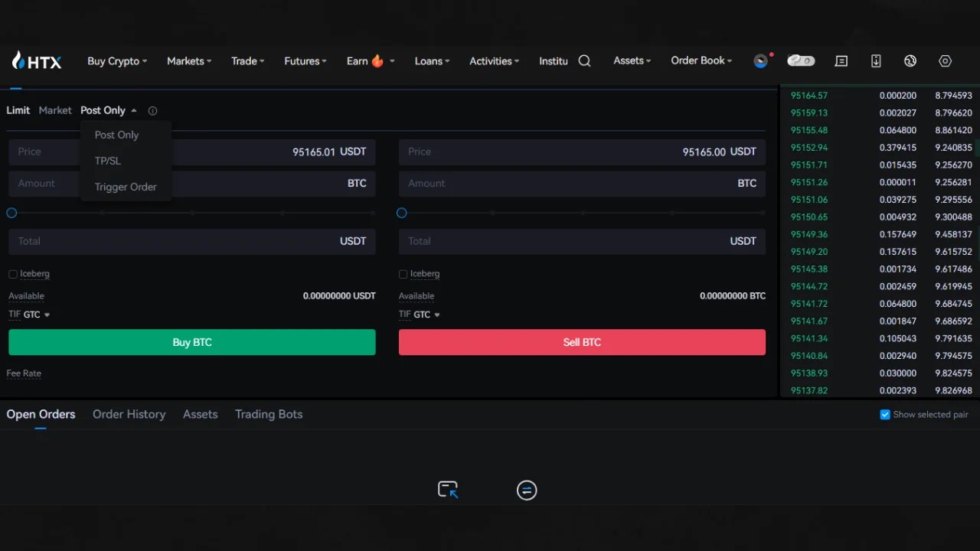Open the language selection globe icon

(910, 60)
